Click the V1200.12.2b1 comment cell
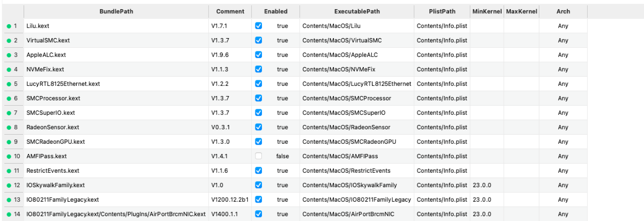The width and height of the screenshot is (644, 221). (230, 200)
